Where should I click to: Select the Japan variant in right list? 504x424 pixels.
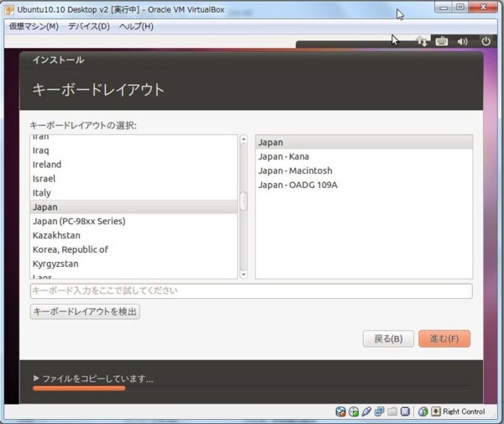[364, 142]
